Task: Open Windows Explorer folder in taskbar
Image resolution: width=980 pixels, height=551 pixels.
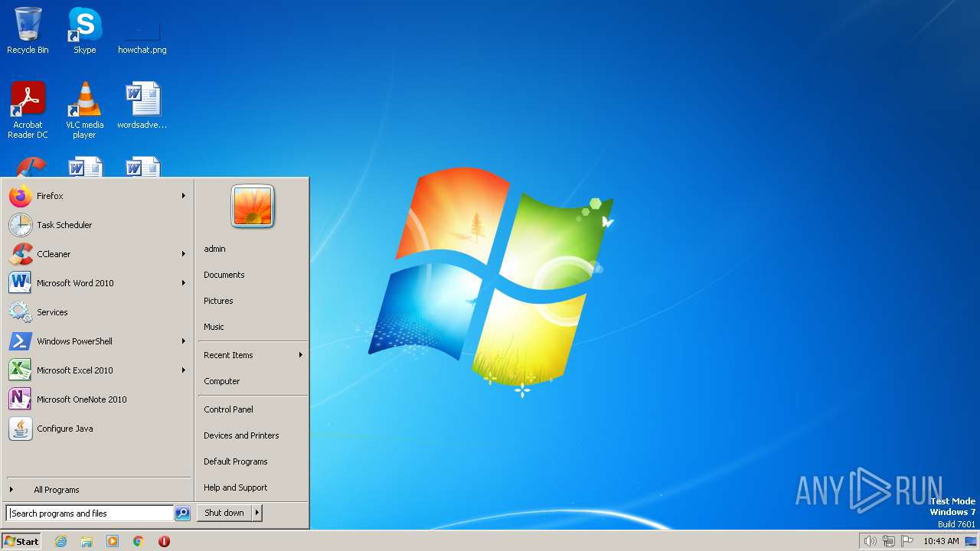Action: pos(87,541)
